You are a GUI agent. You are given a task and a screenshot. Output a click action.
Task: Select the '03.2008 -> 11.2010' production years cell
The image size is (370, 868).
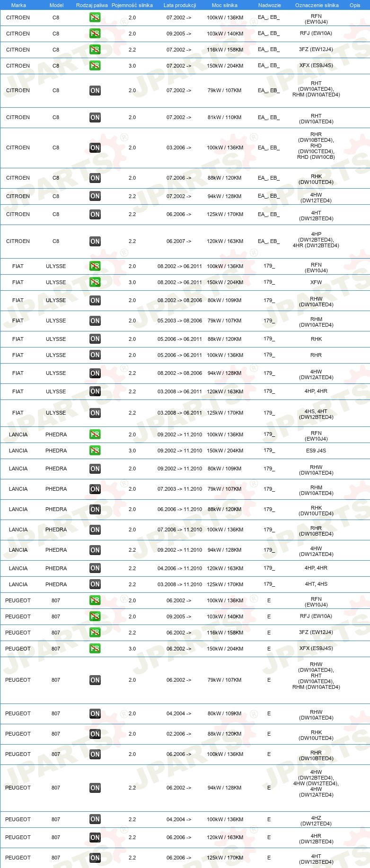coord(180,584)
